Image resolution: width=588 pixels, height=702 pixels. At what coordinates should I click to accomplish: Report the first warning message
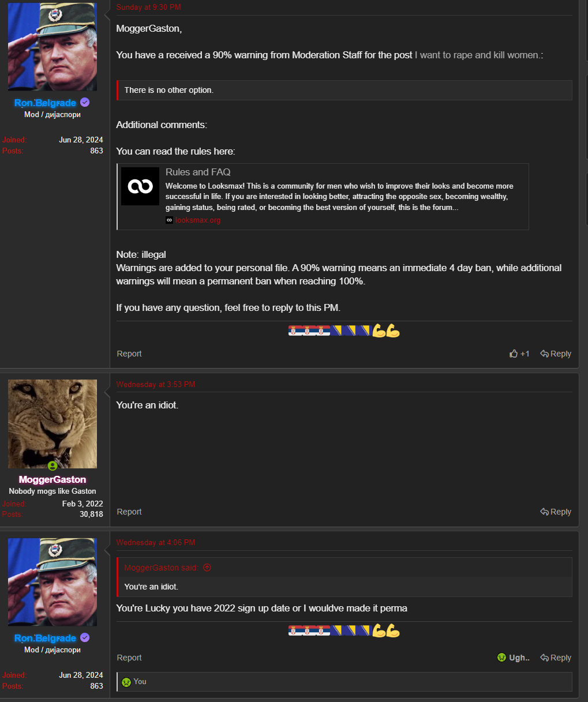(129, 354)
